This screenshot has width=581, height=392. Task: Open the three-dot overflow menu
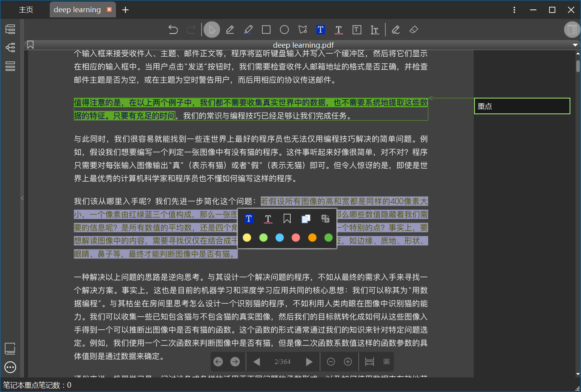click(514, 9)
